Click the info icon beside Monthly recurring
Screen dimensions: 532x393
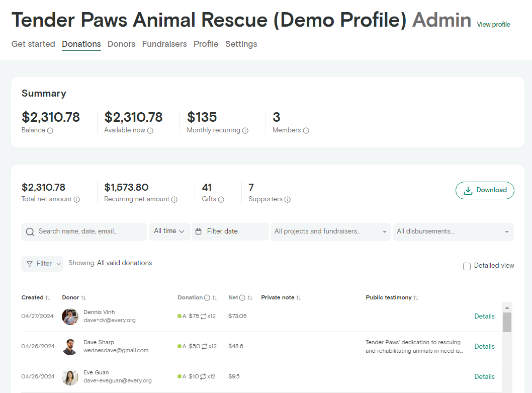[245, 130]
